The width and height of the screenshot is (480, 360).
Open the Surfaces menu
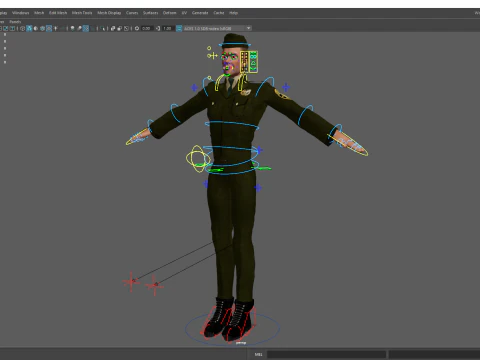(x=150, y=13)
